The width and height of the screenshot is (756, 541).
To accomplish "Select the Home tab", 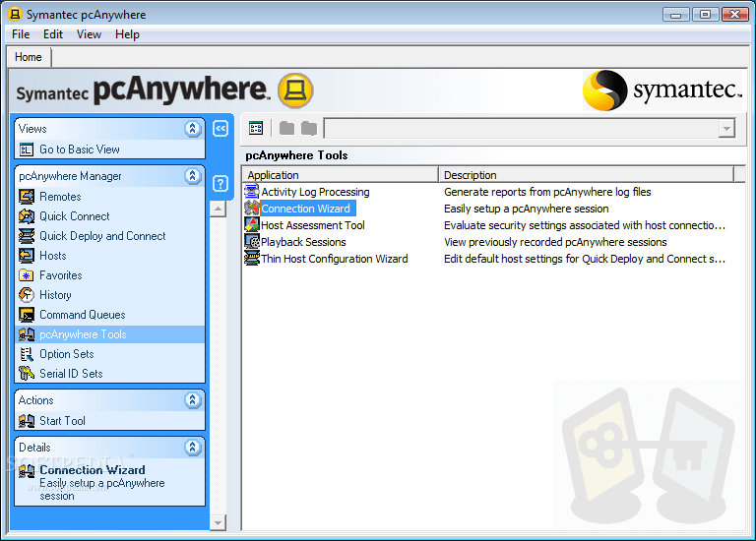I will [29, 57].
